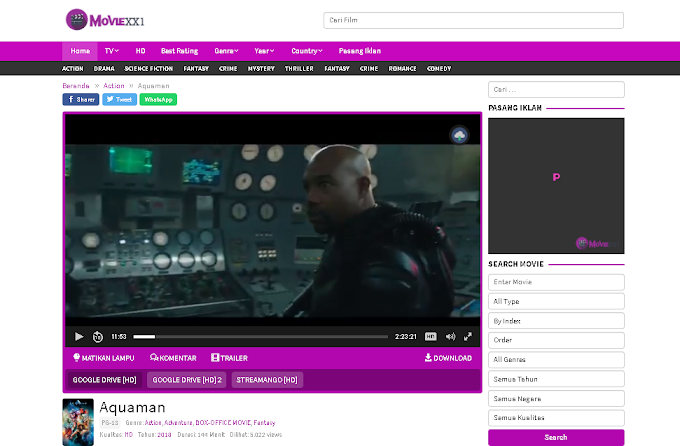Click the purple Search button
Viewport: 680px width, 446px height.
(556, 437)
